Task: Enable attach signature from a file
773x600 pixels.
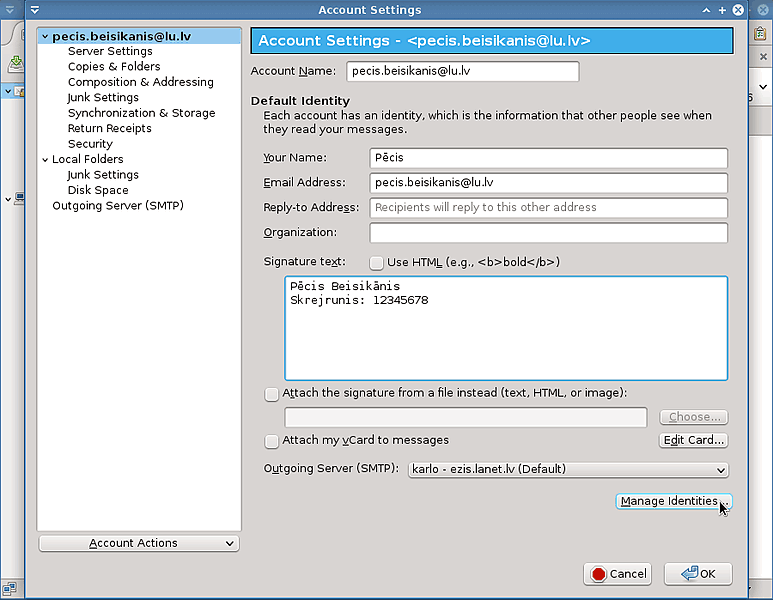Action: tap(271, 394)
